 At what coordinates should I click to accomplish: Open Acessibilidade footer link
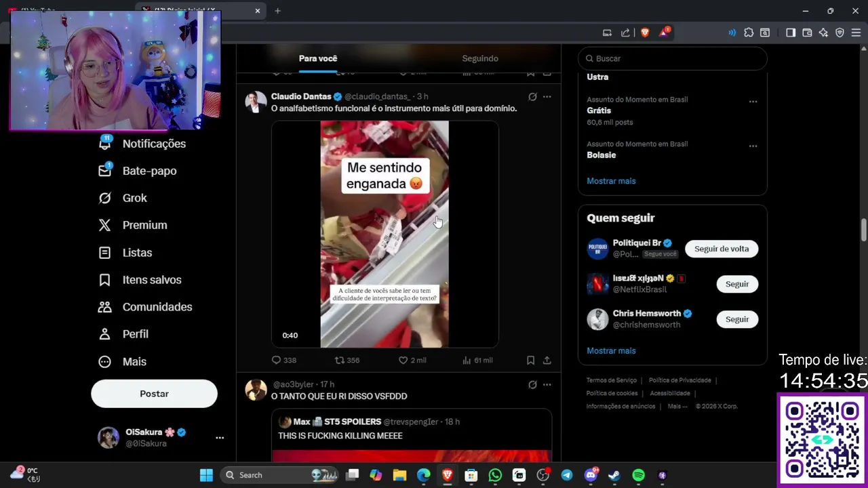(670, 393)
